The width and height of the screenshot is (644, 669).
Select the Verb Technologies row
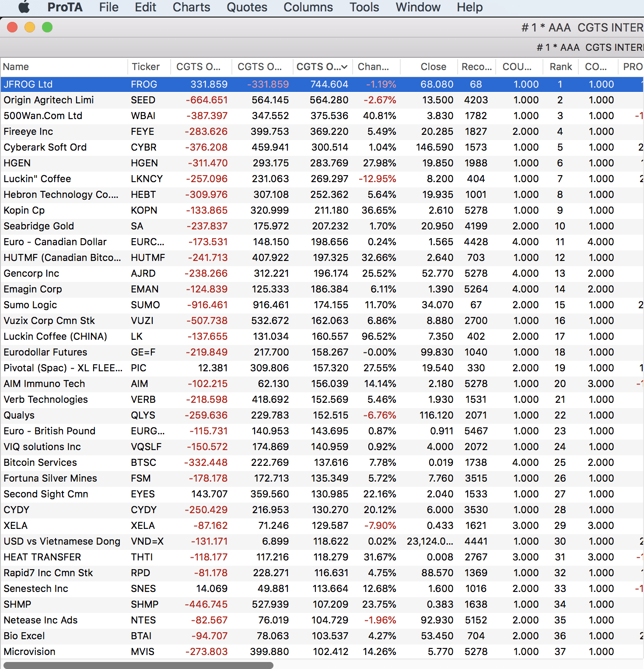(x=322, y=399)
